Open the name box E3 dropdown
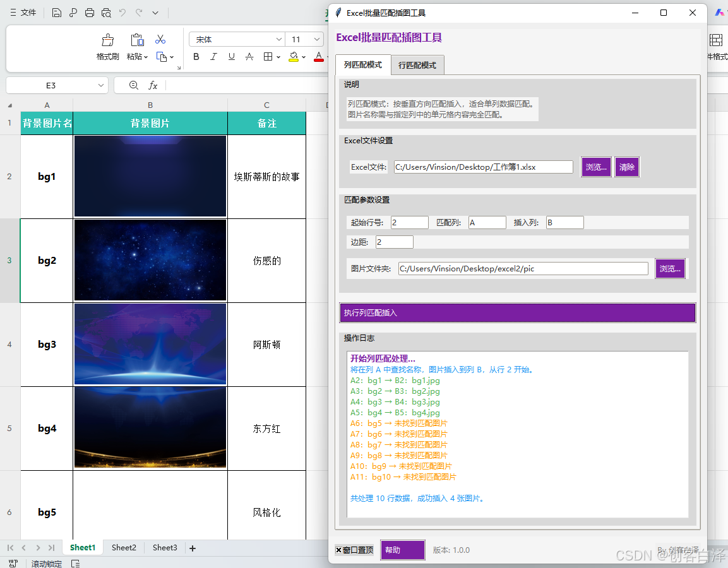Viewport: 728px width, 568px height. point(101,85)
